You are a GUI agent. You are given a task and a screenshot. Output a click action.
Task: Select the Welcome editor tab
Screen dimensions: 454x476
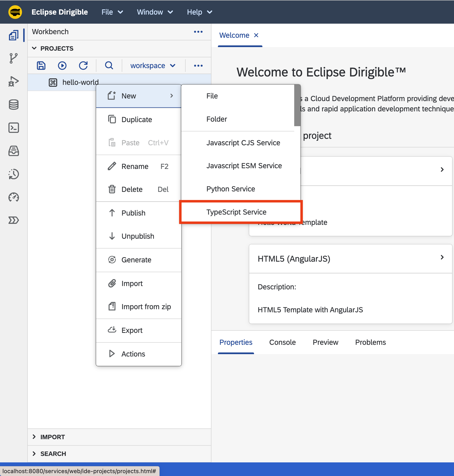234,35
